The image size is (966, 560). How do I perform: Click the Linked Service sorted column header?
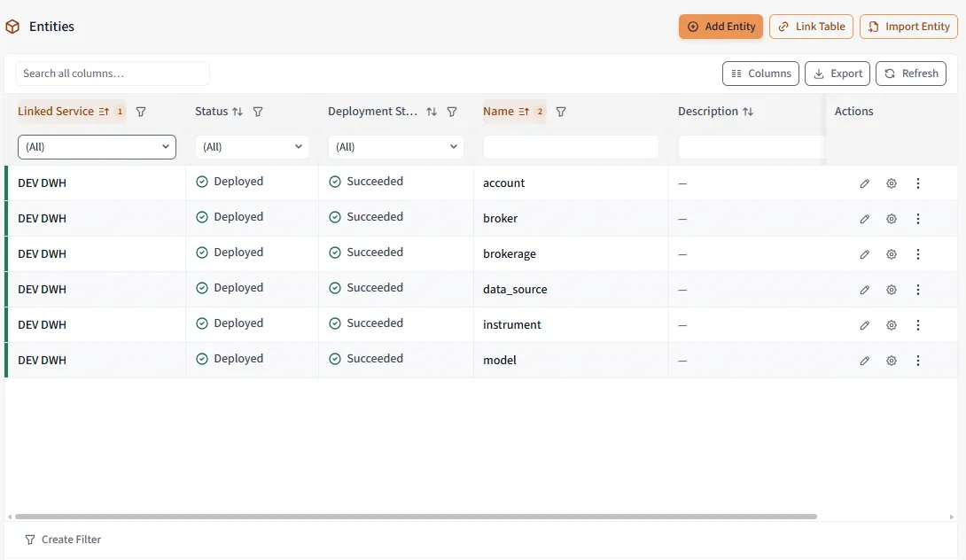pos(72,112)
